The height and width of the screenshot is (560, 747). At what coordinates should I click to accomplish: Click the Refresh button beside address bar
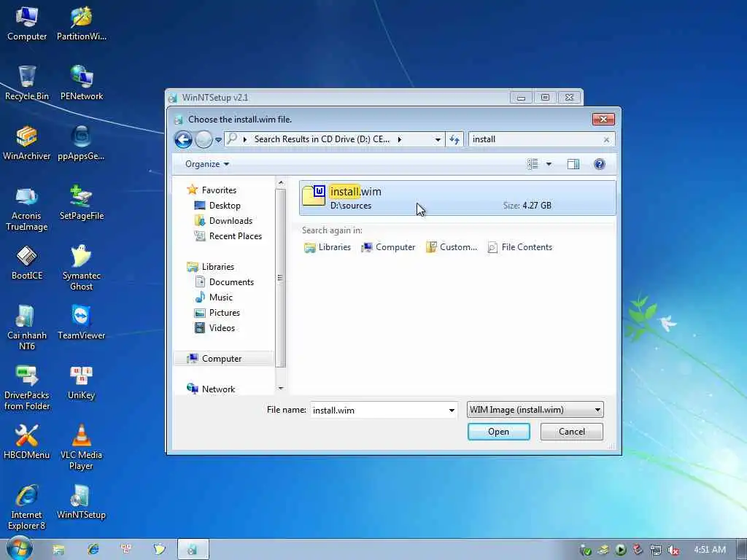tap(454, 139)
